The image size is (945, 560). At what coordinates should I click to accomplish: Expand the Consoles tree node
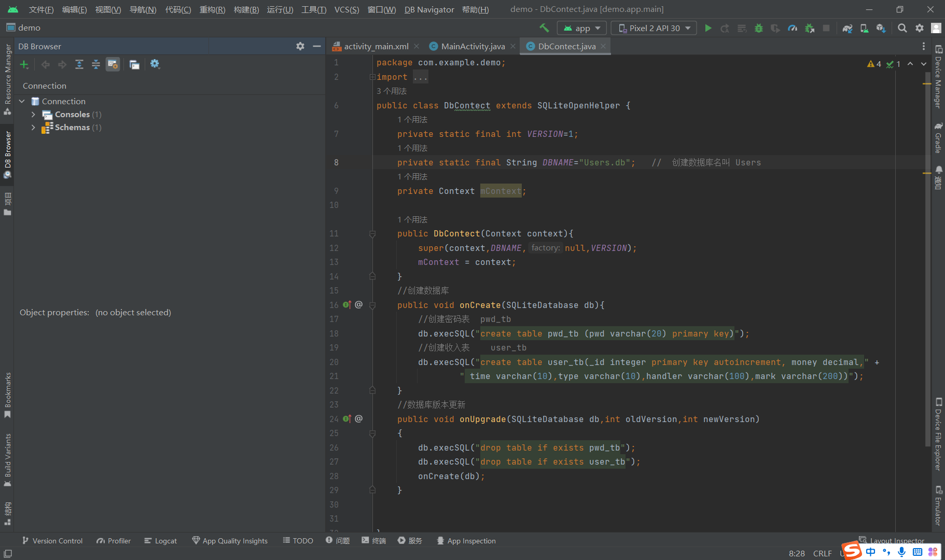33,115
